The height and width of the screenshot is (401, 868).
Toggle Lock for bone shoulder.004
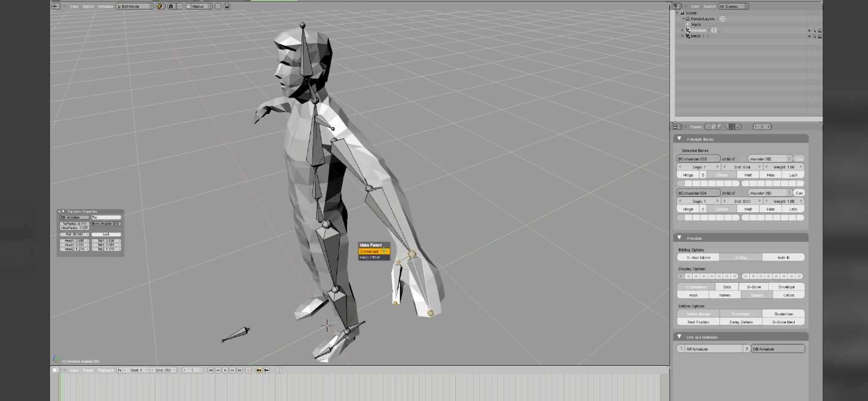pos(793,209)
